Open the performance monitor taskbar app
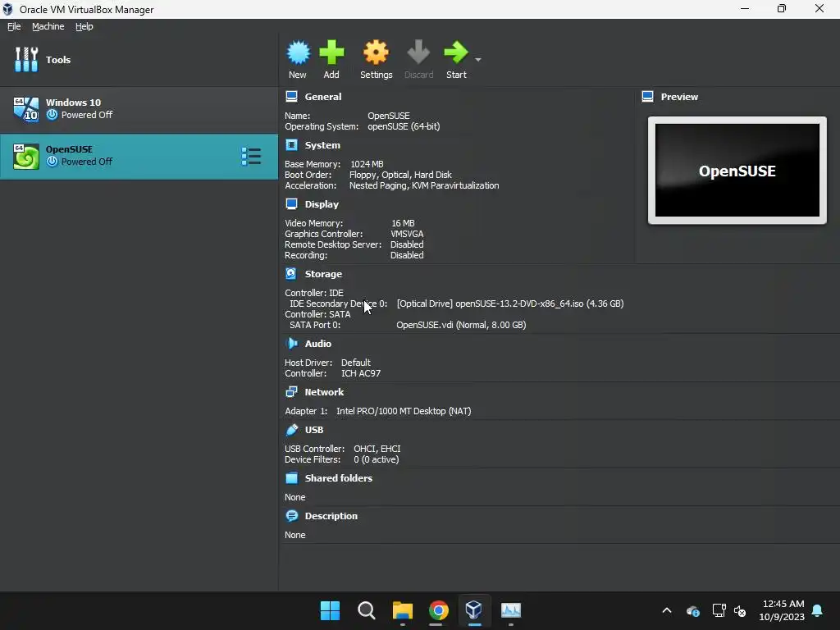The width and height of the screenshot is (840, 630). pos(510,610)
